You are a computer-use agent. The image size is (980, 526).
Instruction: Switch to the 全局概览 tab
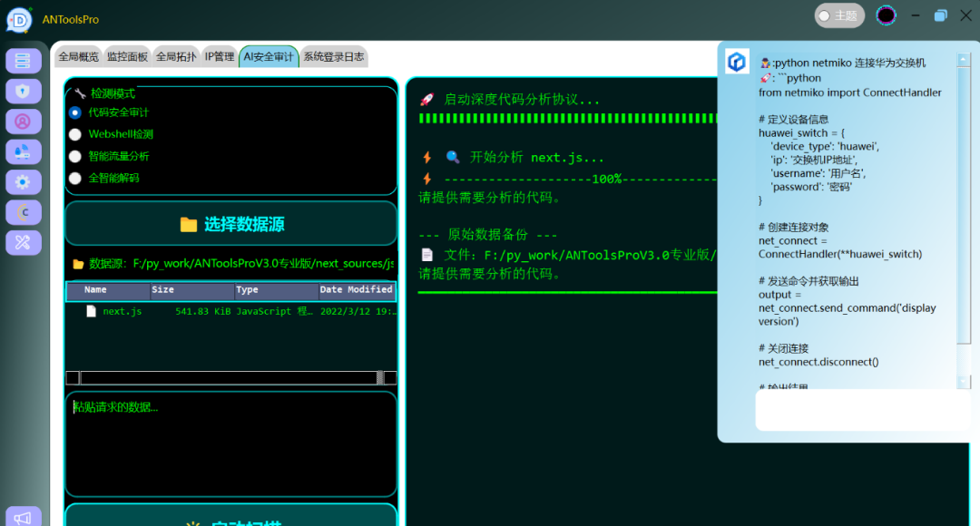point(79,57)
